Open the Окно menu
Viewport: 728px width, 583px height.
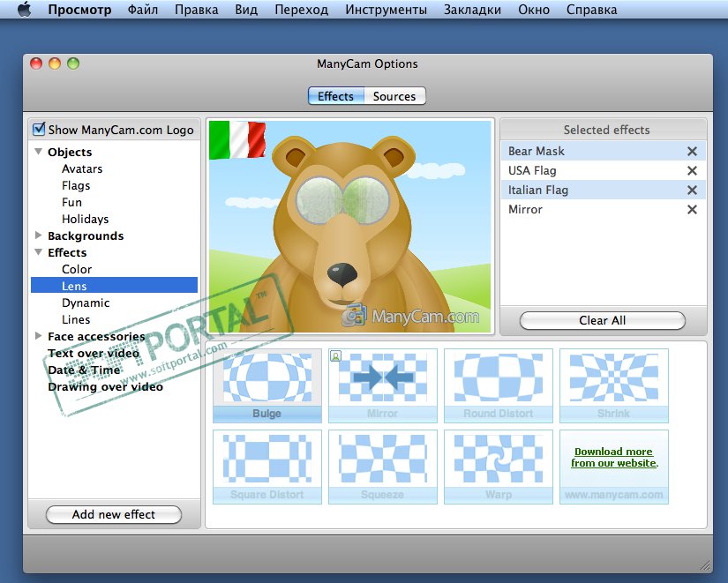tap(534, 10)
